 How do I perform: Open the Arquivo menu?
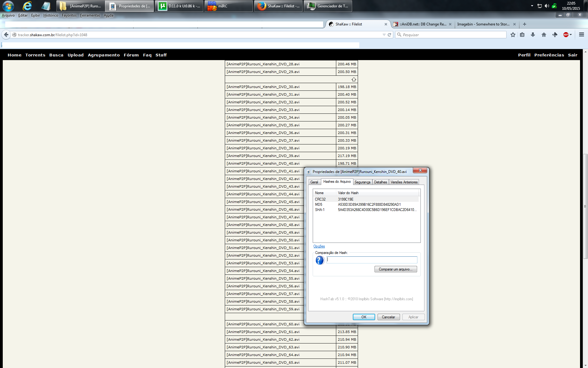click(8, 15)
